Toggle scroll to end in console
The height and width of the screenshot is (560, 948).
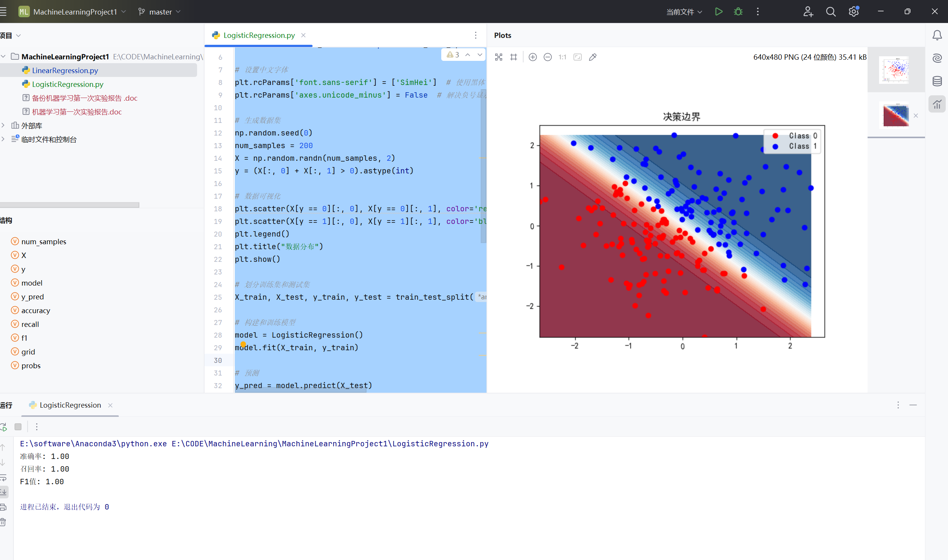click(3, 492)
